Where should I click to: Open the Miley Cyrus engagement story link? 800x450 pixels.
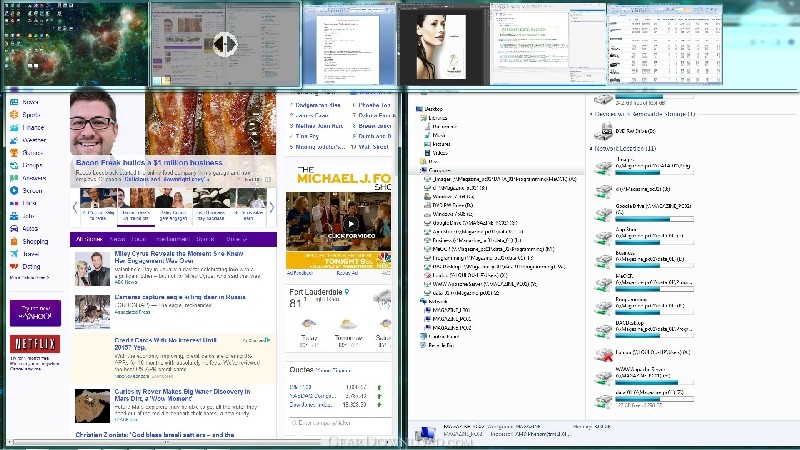(x=179, y=257)
